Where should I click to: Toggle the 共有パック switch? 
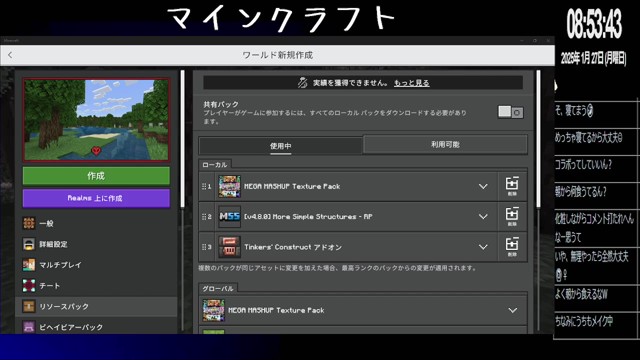(x=511, y=112)
